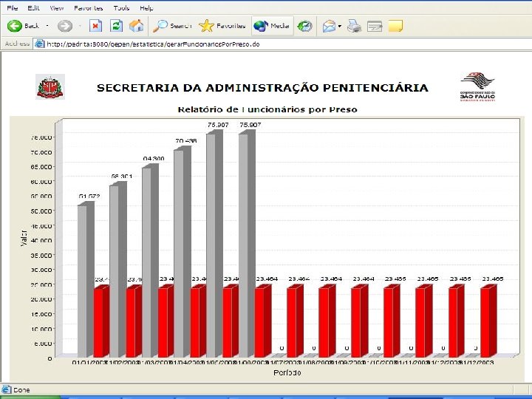532x399 pixels.
Task: Open the Tools menu
Action: 121,8
